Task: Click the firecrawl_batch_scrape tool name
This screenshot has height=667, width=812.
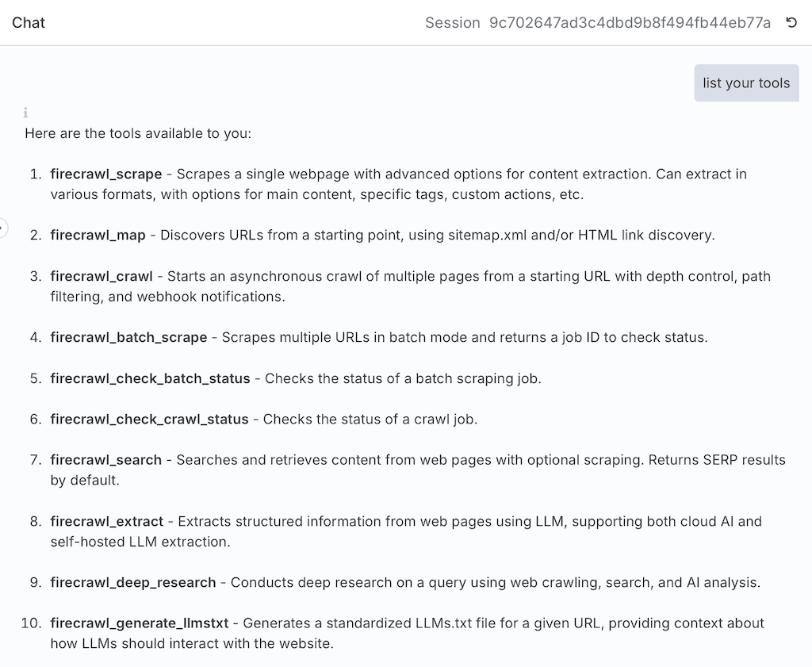Action: pos(128,337)
